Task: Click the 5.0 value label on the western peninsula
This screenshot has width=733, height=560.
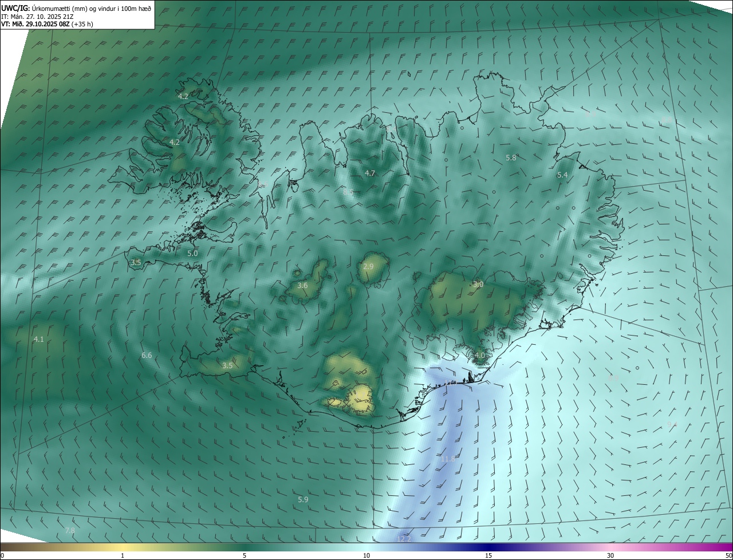Action: coord(192,253)
